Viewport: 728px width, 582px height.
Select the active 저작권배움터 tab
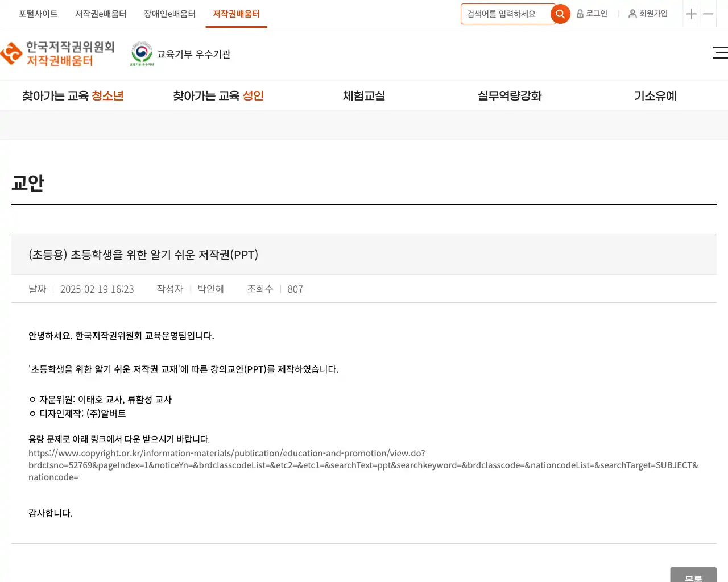pyautogui.click(x=236, y=14)
